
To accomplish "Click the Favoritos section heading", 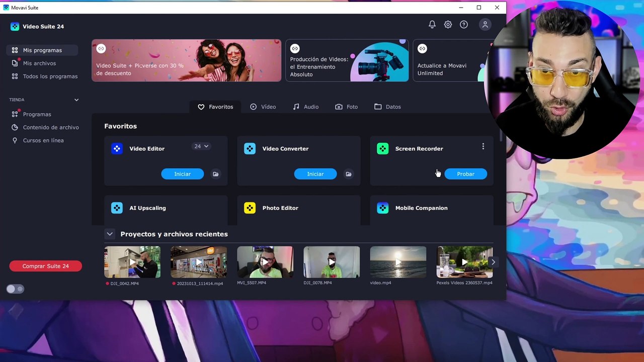I will pyautogui.click(x=120, y=126).
